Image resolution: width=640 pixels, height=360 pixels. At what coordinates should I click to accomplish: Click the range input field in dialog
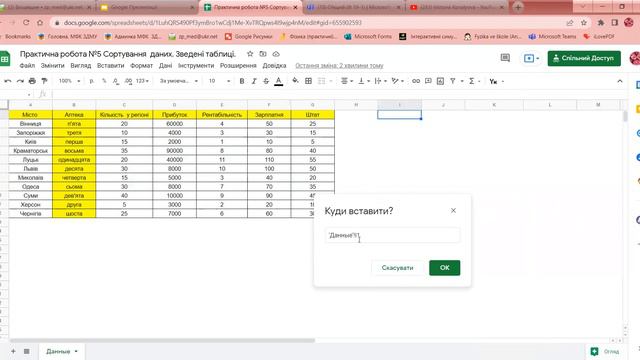tap(392, 235)
